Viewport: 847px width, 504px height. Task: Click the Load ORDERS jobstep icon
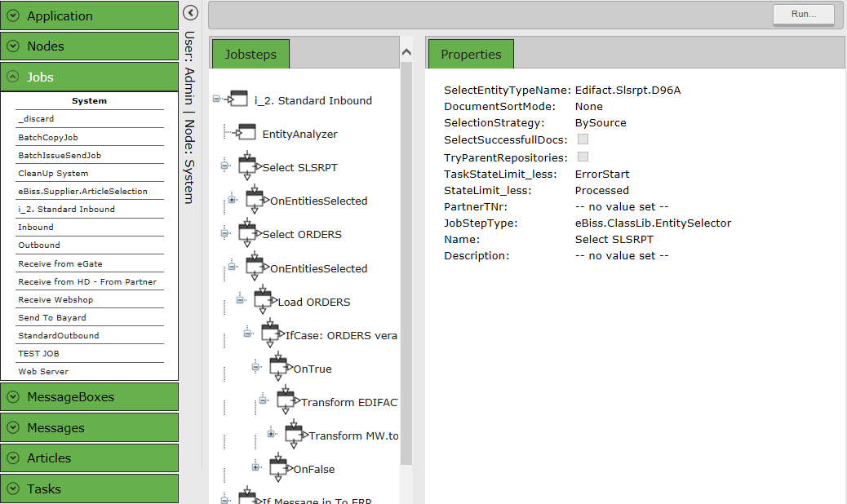(x=263, y=300)
